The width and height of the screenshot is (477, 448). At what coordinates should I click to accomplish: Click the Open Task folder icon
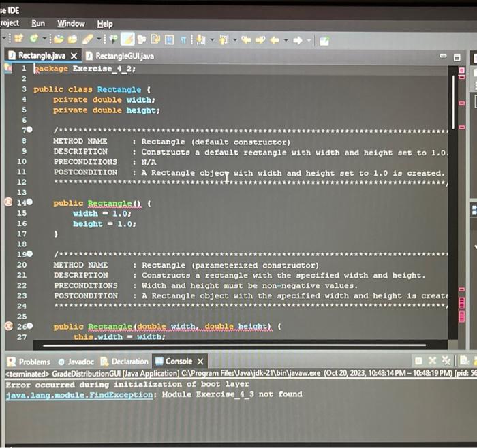click(x=72, y=39)
